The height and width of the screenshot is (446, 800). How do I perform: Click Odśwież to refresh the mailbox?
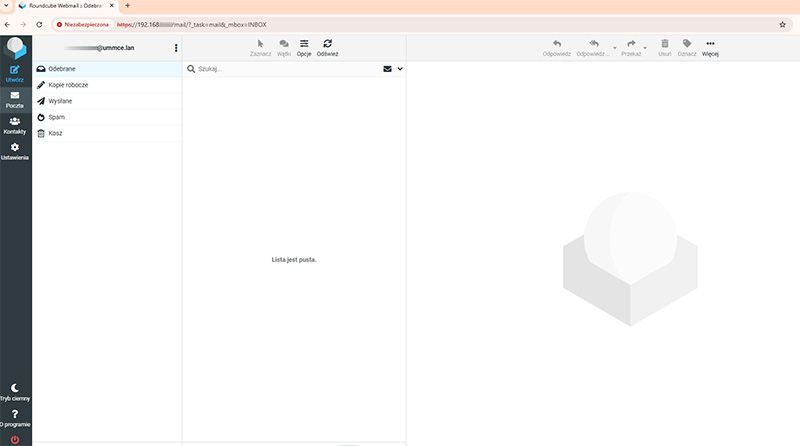coord(327,47)
